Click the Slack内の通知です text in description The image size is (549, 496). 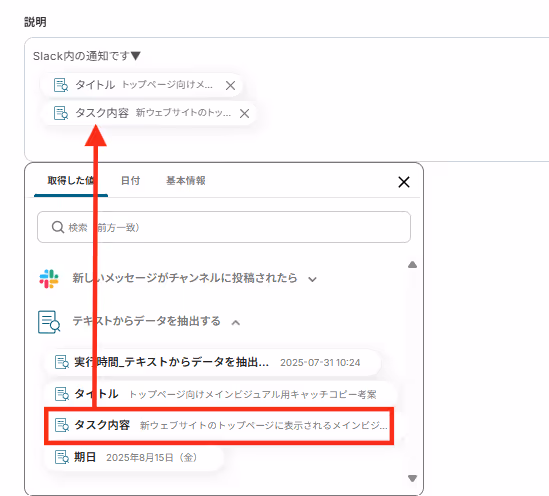coord(86,56)
